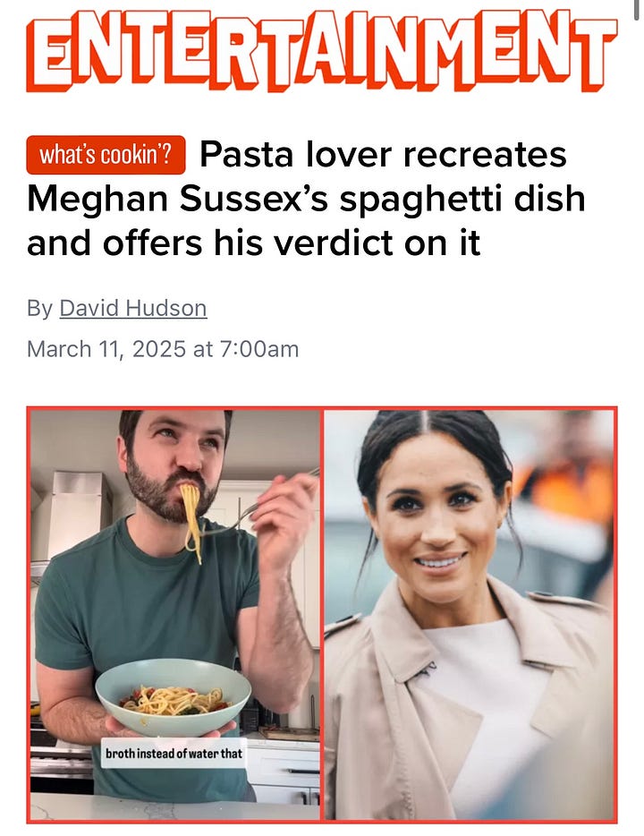The image size is (644, 836).
Task: Click the March 11, 2025 publication date
Action: click(163, 349)
